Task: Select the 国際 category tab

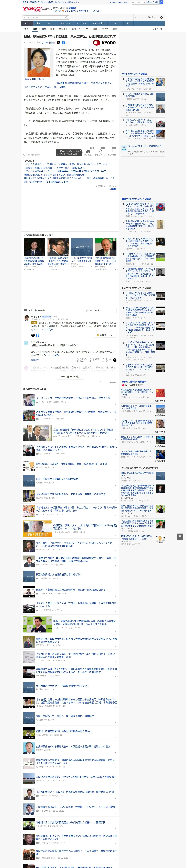Action: (44, 29)
